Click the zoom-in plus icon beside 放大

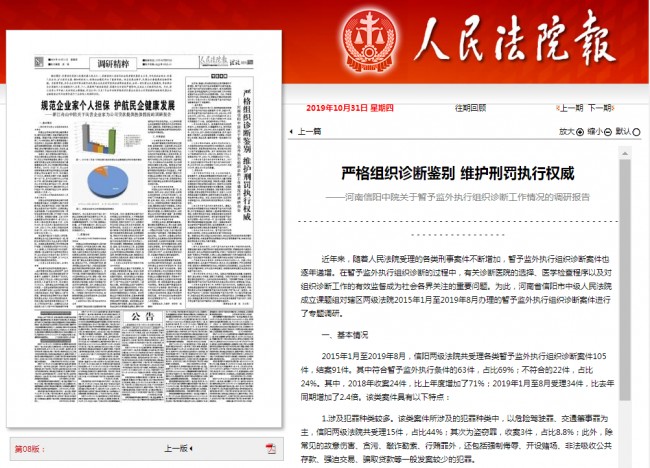coord(580,132)
